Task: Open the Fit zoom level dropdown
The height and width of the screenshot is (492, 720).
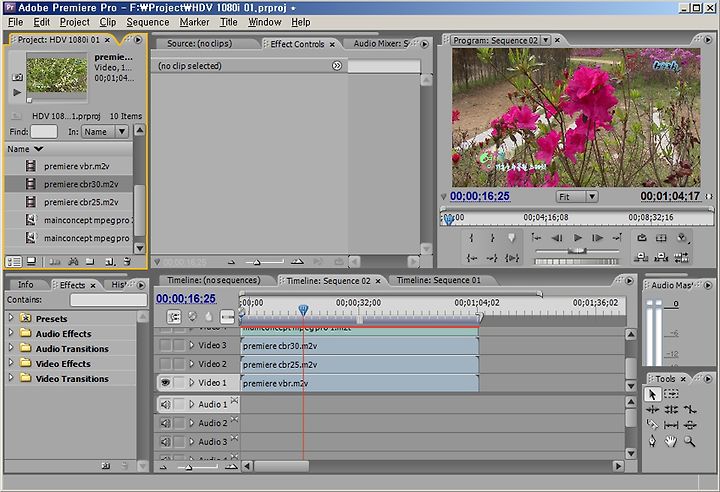Action: click(576, 197)
